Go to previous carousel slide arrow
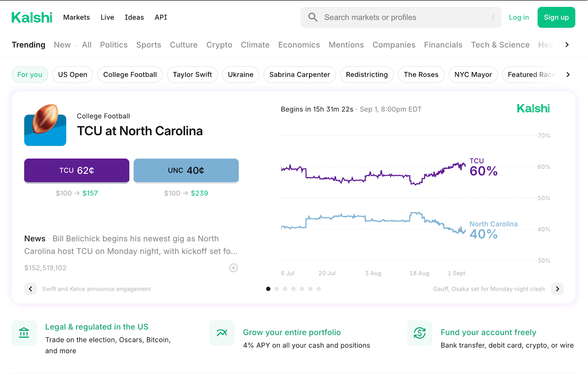The height and width of the screenshot is (377, 588). [31, 289]
